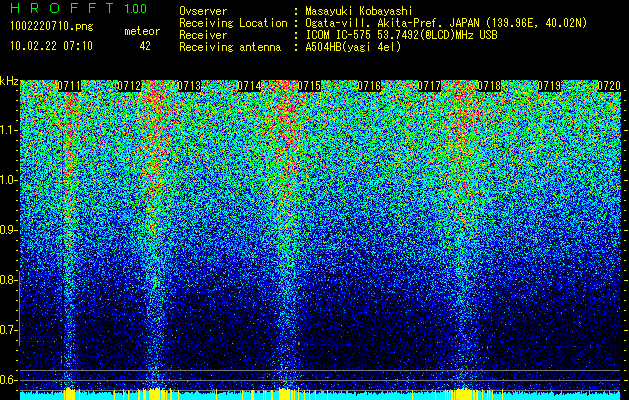The image size is (629, 400).
Task: Click the meteor label
Action: [x=142, y=31]
